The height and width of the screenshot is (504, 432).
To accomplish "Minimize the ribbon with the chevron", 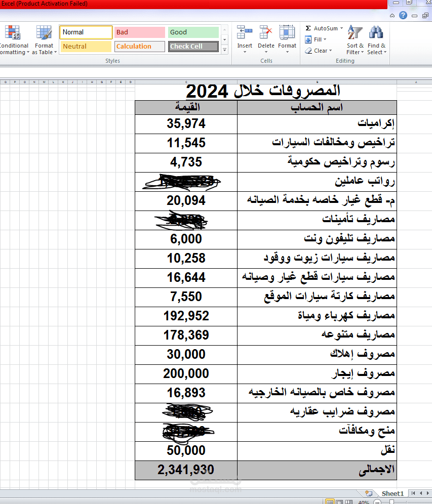I will pyautogui.click(x=392, y=15).
